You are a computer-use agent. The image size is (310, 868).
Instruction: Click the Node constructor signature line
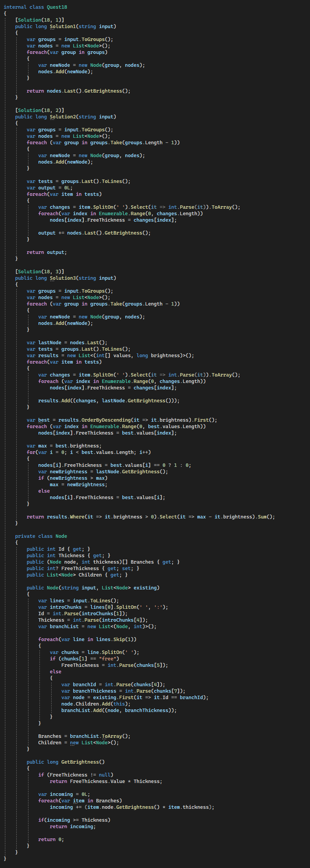point(93,588)
